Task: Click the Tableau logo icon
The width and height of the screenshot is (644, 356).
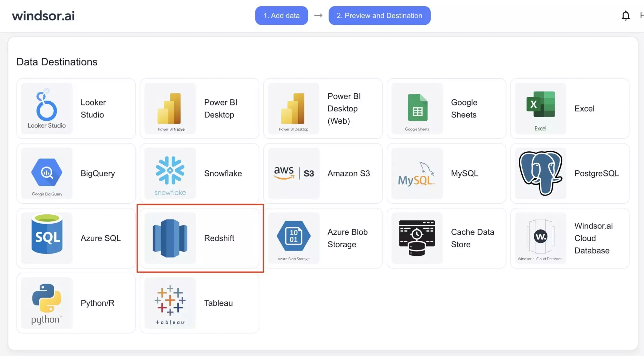Action: [170, 303]
